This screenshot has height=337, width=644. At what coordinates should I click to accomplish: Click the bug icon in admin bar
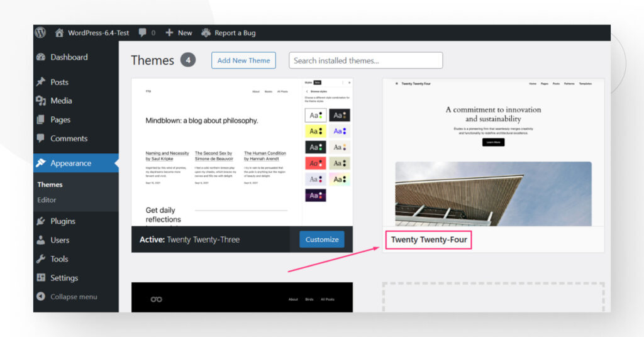pyautogui.click(x=206, y=33)
